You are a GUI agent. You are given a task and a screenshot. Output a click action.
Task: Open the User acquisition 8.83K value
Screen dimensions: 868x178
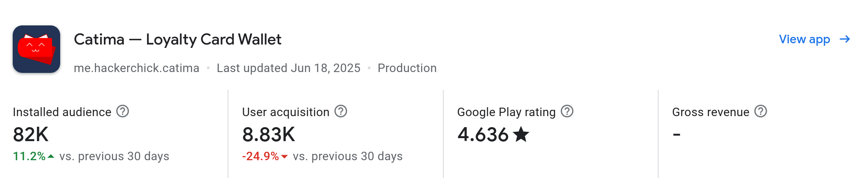pyautogui.click(x=268, y=135)
